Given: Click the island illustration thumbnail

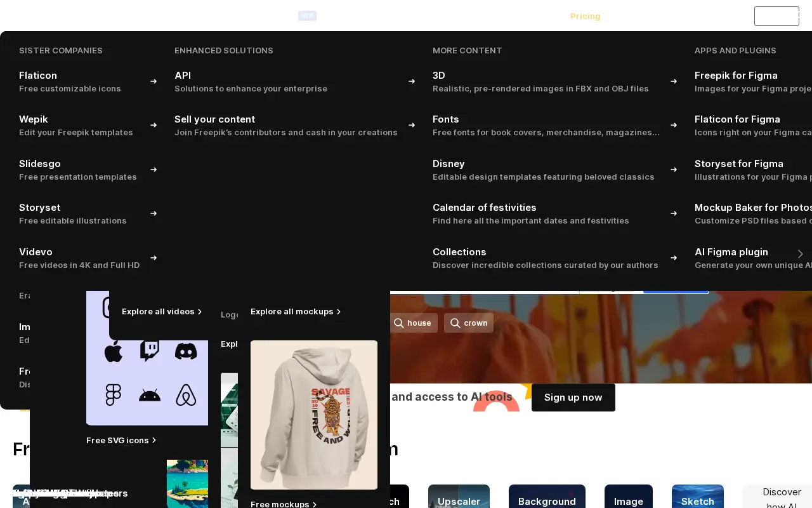Looking at the screenshot, I should tap(187, 484).
